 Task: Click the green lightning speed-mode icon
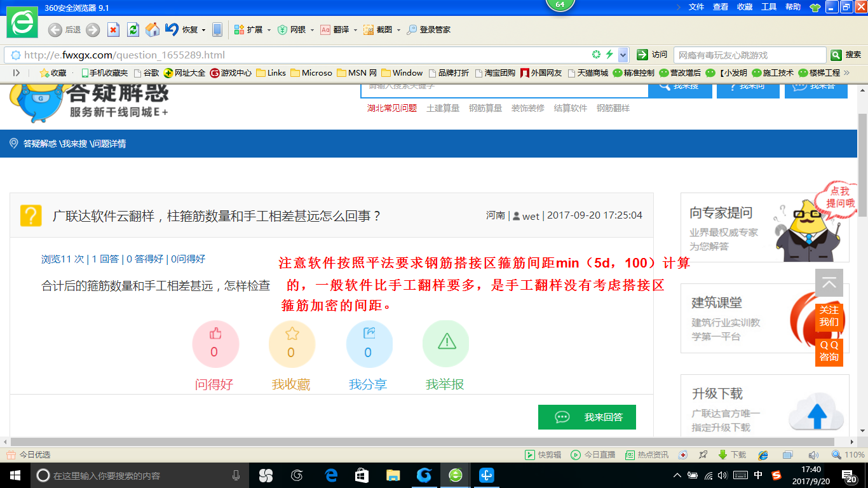coord(609,55)
